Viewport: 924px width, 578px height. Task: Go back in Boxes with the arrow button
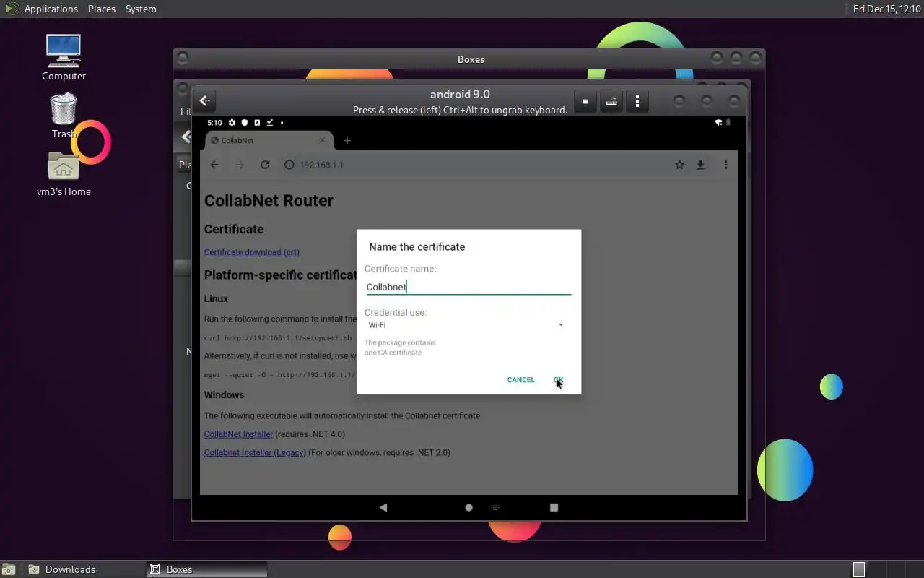coord(205,101)
